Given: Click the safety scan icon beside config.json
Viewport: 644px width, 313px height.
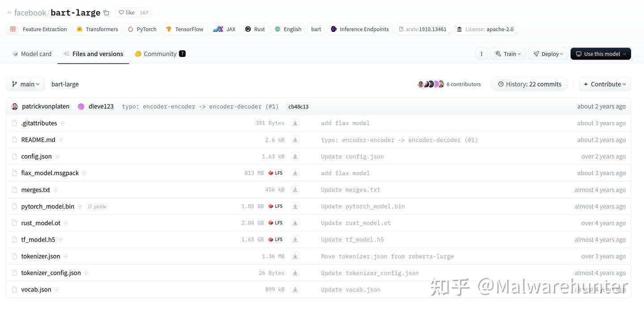Looking at the screenshot, I should pyautogui.click(x=57, y=156).
